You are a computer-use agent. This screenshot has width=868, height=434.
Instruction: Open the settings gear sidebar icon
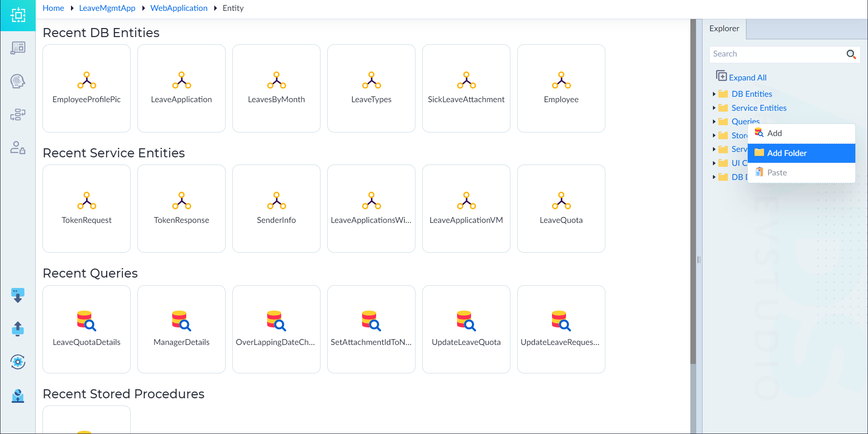[x=18, y=362]
